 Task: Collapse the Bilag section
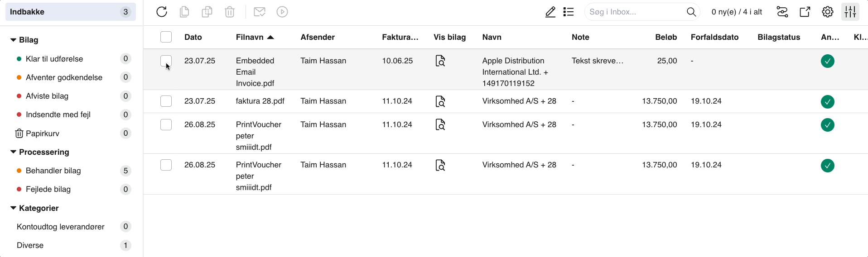(x=13, y=40)
